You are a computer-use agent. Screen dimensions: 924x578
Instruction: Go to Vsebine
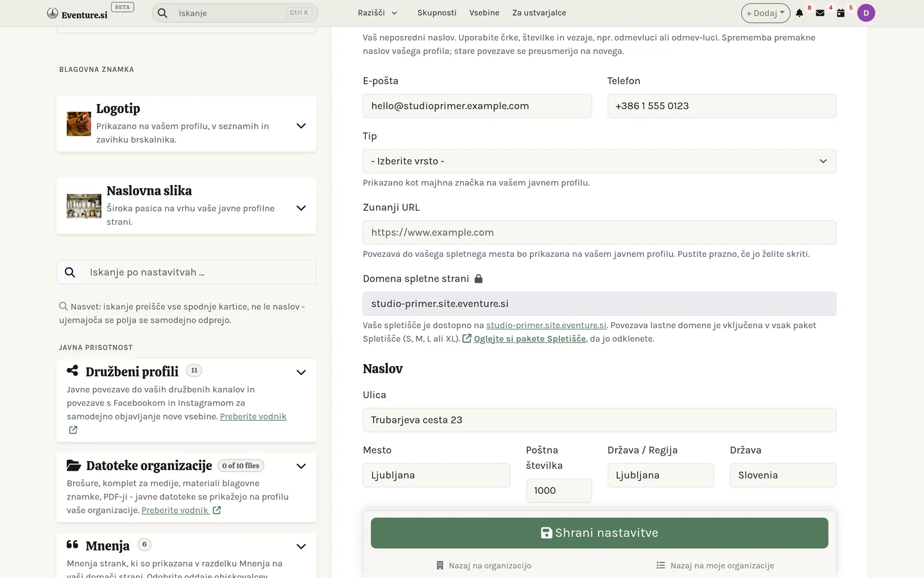pyautogui.click(x=484, y=13)
